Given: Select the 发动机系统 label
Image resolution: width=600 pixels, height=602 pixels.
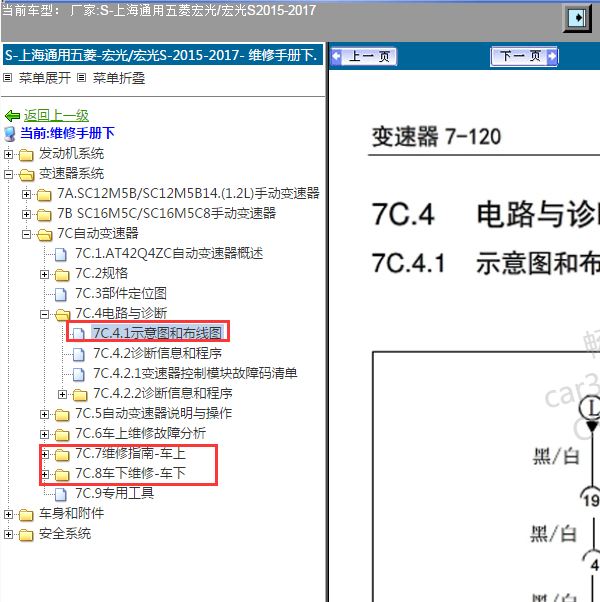Looking at the screenshot, I should pos(71,154).
